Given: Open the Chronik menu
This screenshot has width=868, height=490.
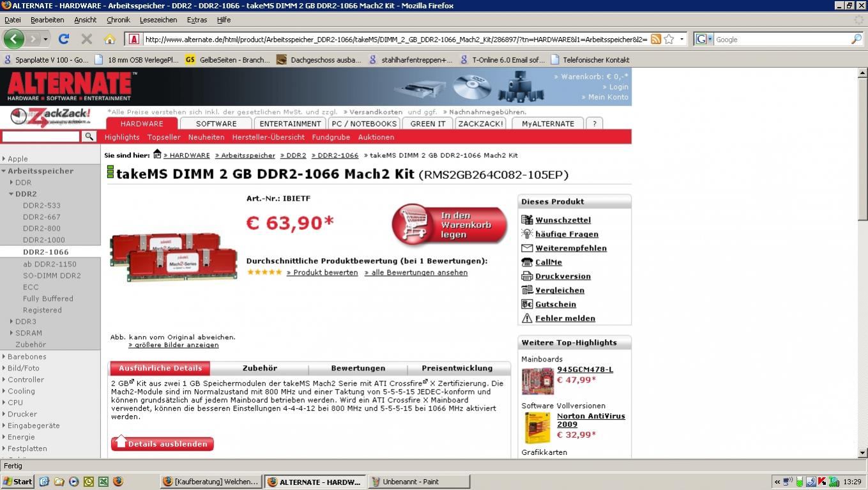Looking at the screenshot, I should [118, 20].
